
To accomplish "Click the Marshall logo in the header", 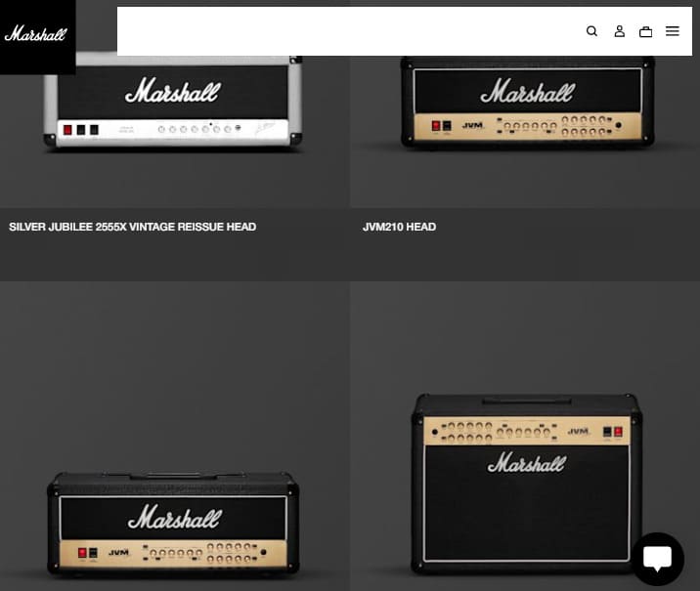I will [36, 34].
